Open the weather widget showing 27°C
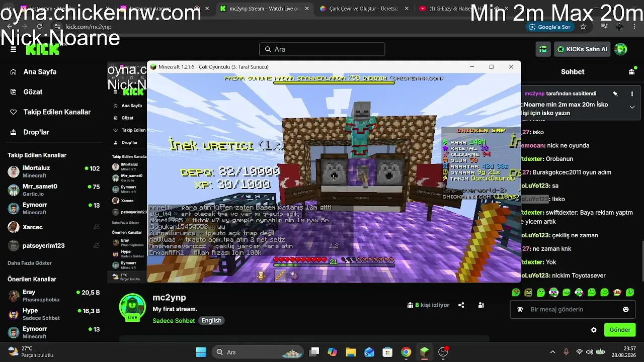 click(x=31, y=352)
